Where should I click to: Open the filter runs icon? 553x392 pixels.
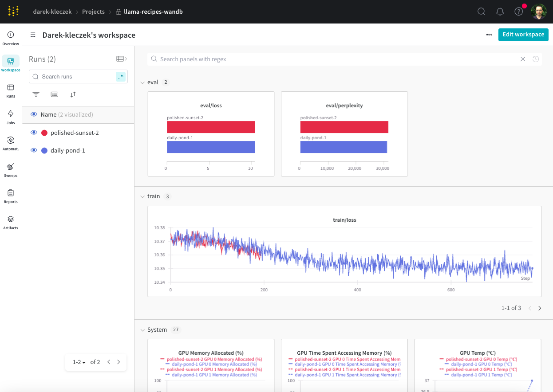point(36,94)
